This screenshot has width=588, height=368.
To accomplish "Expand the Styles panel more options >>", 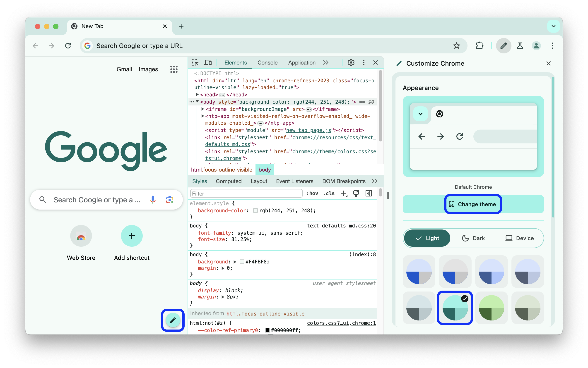I will [375, 181].
